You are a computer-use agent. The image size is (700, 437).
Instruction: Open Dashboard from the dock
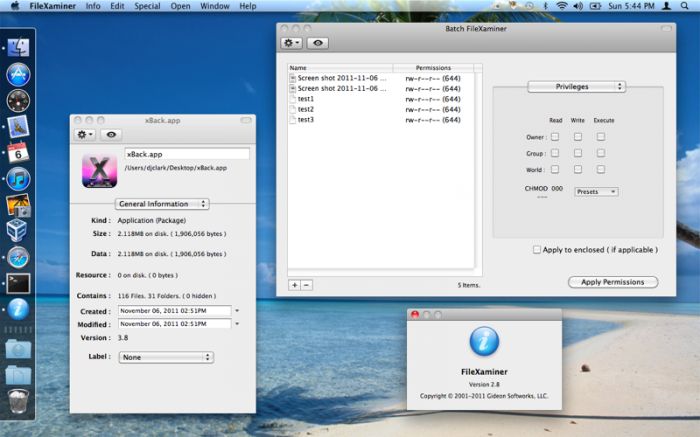[x=18, y=100]
